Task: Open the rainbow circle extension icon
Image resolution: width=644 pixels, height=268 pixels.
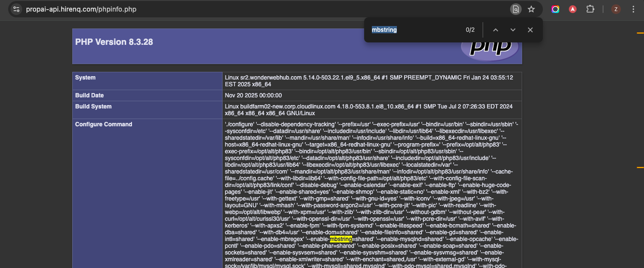Action: [555, 9]
